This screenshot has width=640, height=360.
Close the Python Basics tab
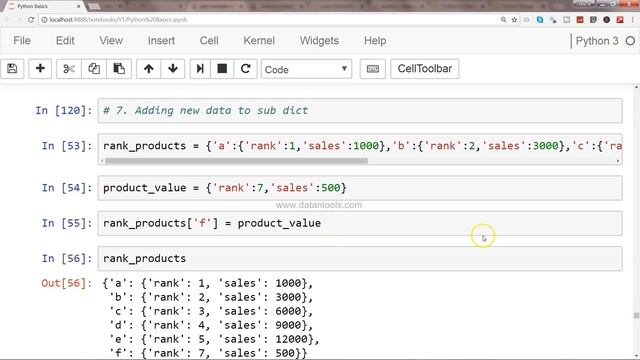tap(79, 6)
